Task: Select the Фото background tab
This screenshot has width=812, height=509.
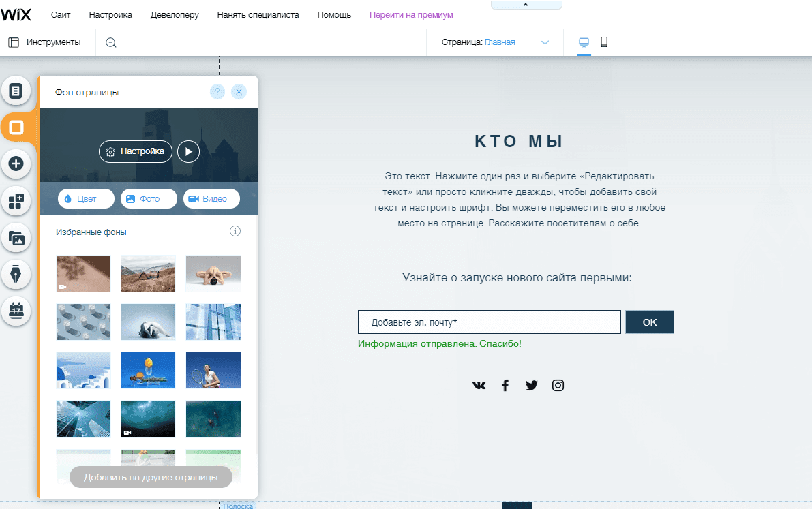Action: (149, 198)
